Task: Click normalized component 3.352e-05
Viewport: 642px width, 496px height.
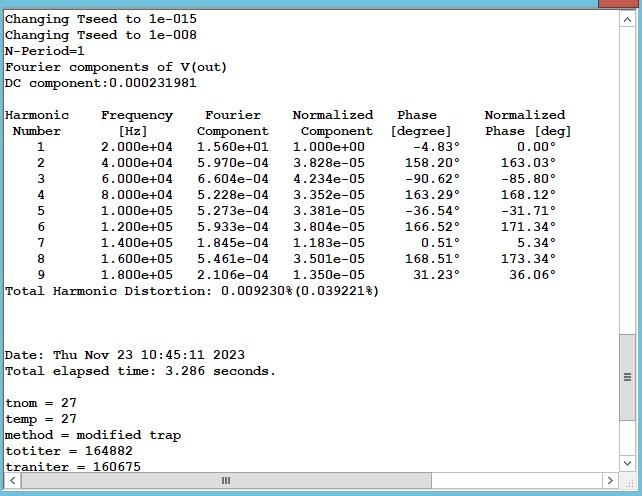Action: point(329,195)
